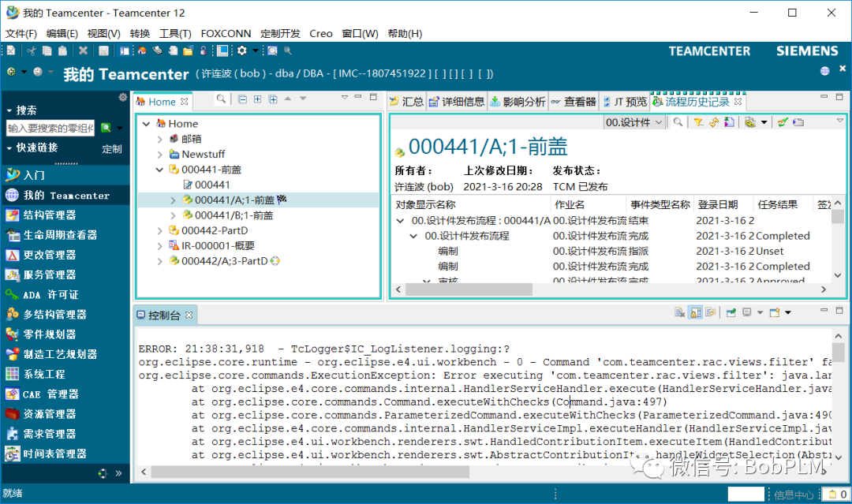Collapse the Home root tree node
This screenshot has width=852, height=504.
point(146,124)
